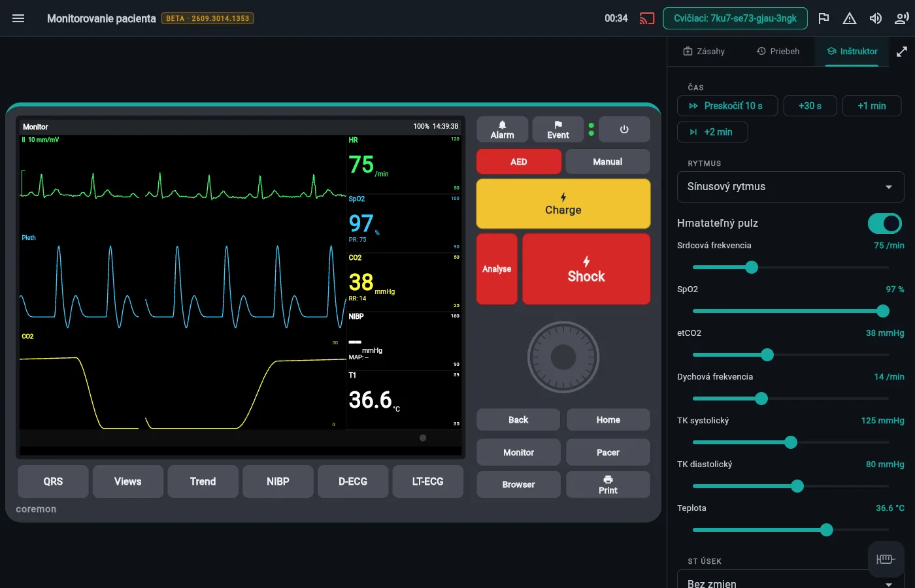
Task: Click the +1 min time button
Action: click(x=872, y=106)
